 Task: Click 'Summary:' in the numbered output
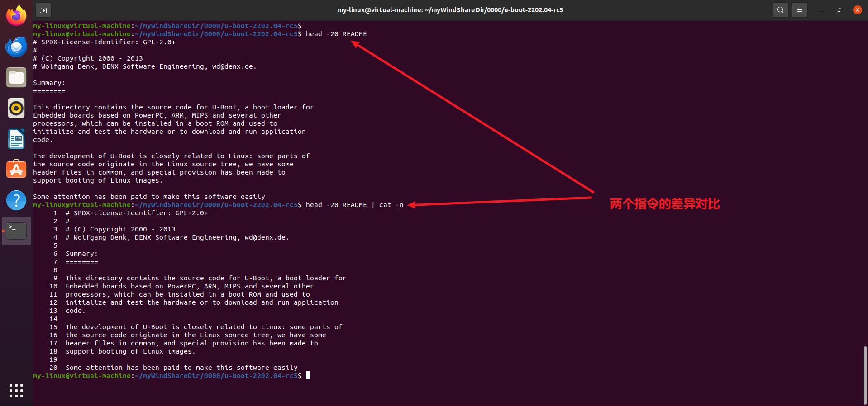pyautogui.click(x=81, y=254)
